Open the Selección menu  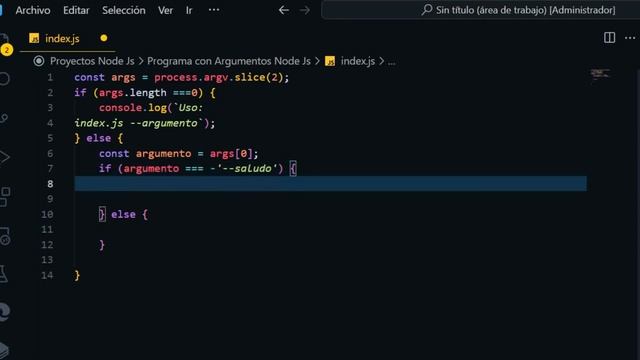[x=124, y=10]
